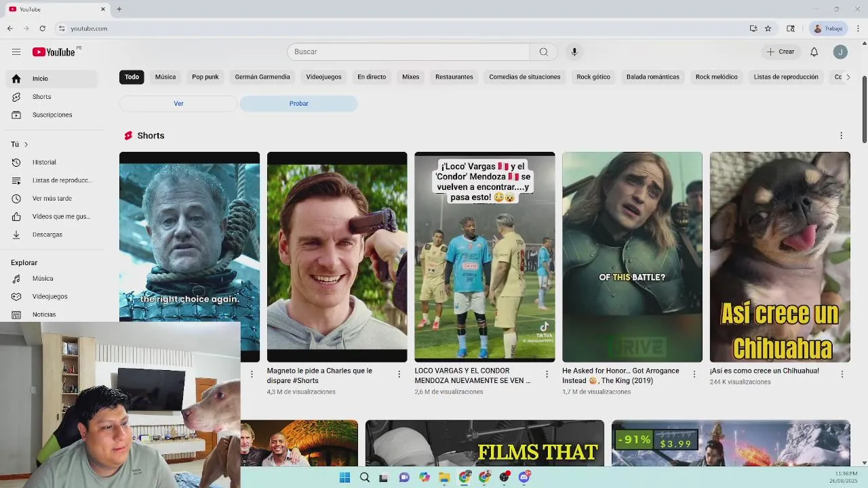Open the notifications bell
868x488 pixels.
click(814, 52)
